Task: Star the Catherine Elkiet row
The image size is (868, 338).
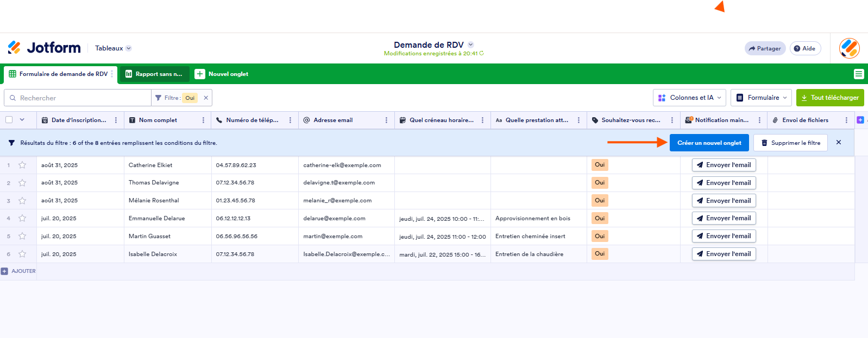Action: pos(22,165)
